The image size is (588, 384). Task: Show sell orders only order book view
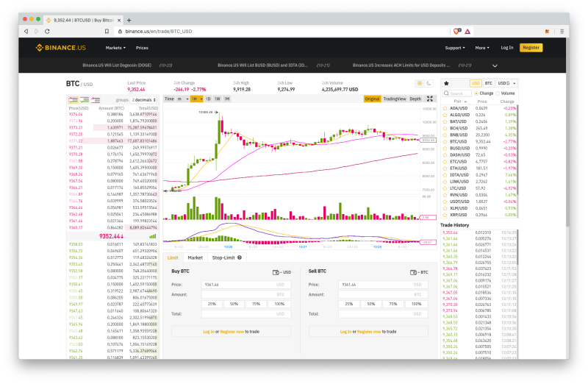[96, 100]
